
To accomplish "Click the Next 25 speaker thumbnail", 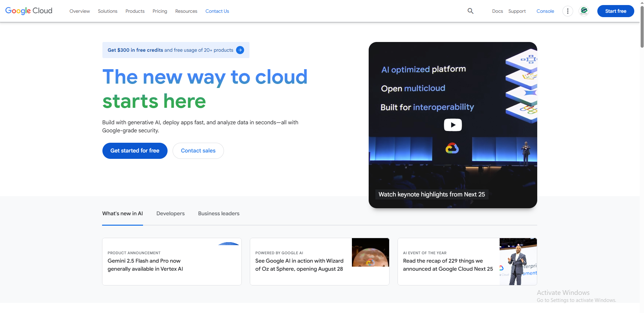I will (518, 262).
